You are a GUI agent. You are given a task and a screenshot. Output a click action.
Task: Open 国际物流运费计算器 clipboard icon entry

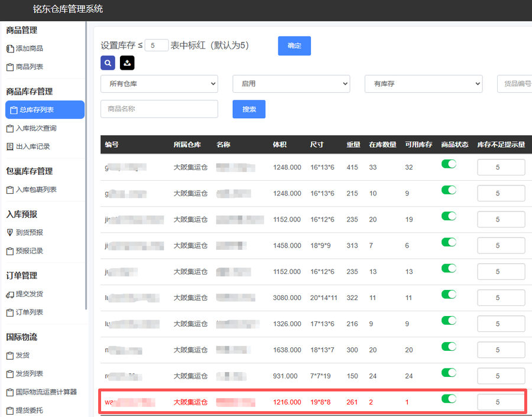10,392
